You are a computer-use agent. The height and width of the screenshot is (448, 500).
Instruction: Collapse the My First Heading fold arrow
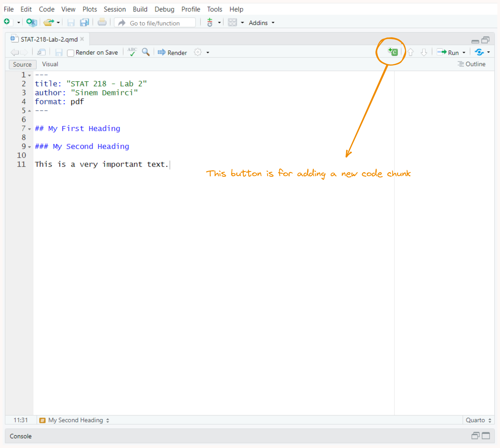pyautogui.click(x=29, y=129)
